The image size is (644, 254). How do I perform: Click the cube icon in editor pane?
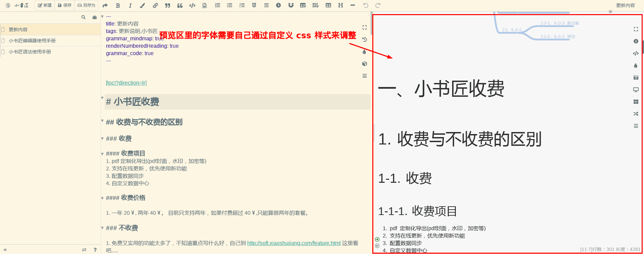(x=365, y=64)
